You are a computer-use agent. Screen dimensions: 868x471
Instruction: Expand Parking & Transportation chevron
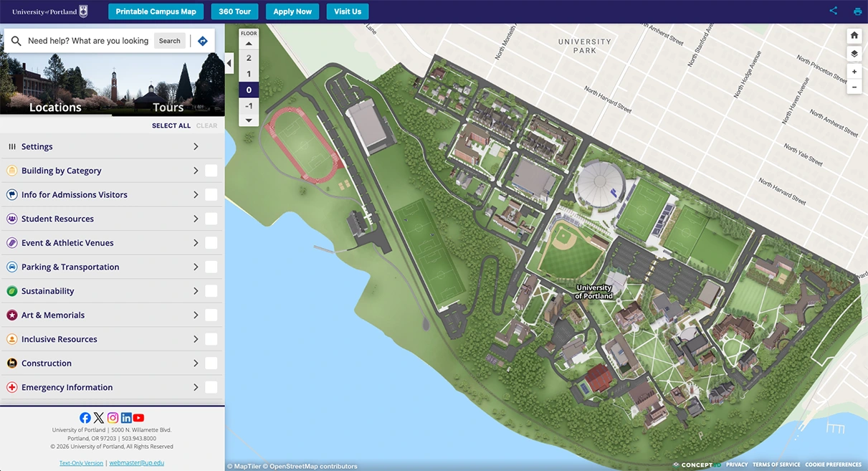click(196, 267)
